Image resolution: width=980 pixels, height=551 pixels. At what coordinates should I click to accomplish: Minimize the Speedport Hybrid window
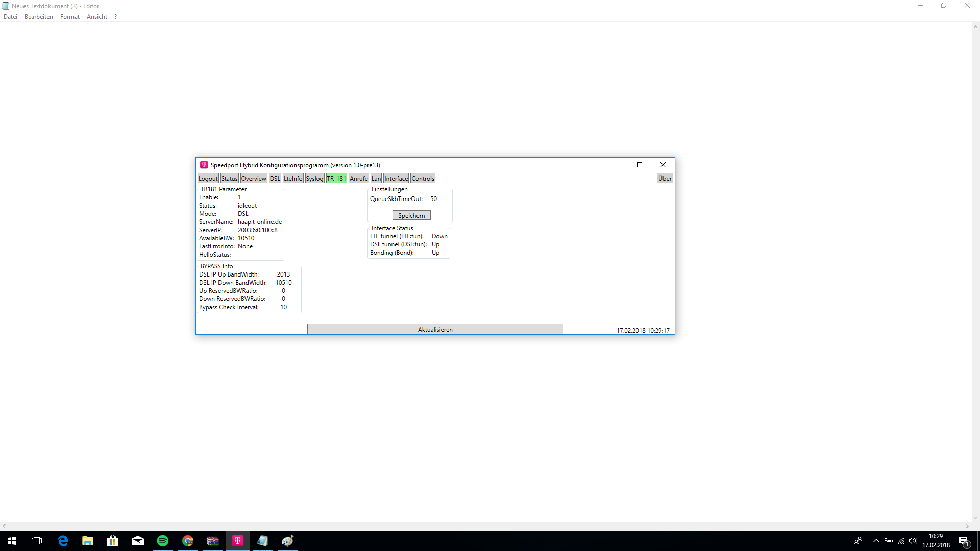tap(617, 165)
